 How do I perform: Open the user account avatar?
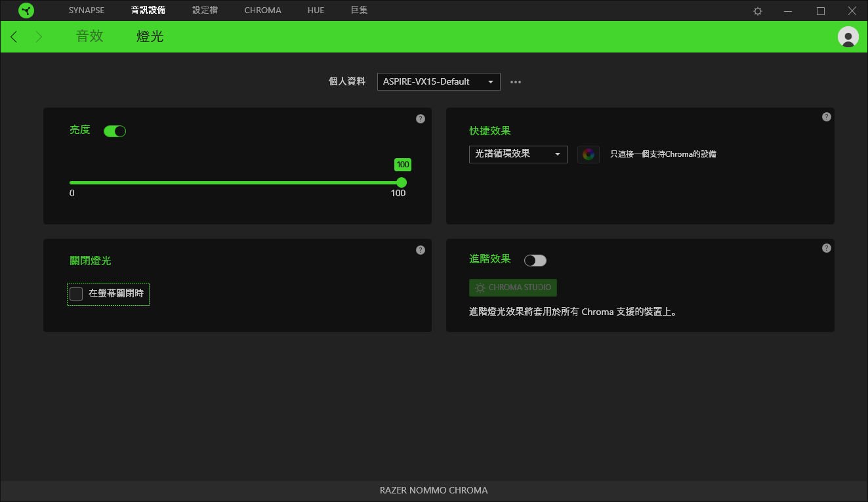coord(848,37)
